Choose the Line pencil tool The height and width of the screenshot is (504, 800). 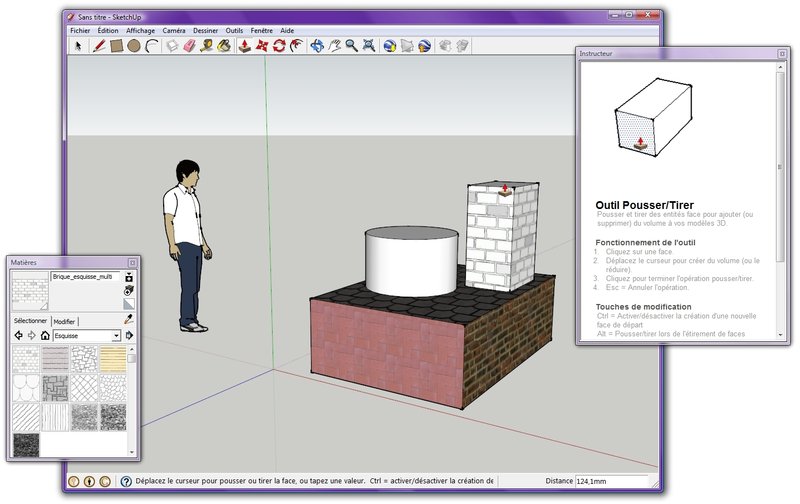100,45
